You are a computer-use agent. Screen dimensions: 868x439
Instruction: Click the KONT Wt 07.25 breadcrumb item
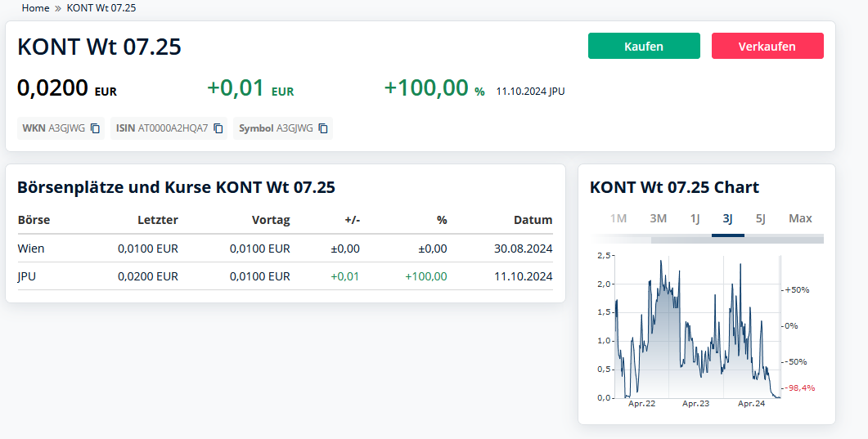(x=101, y=7)
